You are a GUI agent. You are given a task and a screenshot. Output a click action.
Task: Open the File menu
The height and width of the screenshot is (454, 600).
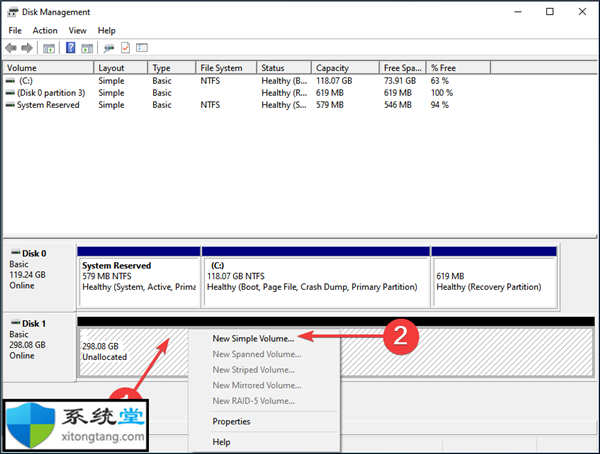click(15, 30)
